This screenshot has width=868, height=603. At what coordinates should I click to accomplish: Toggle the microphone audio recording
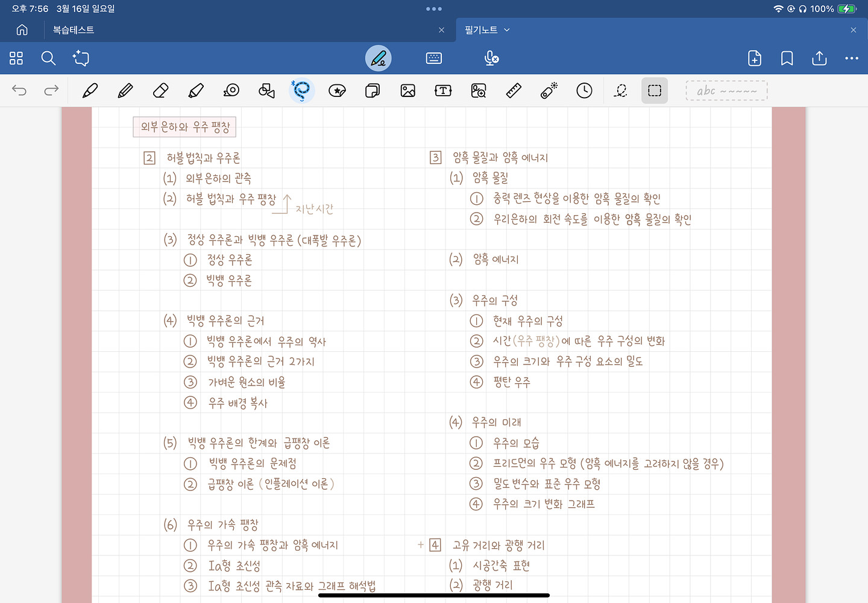(491, 58)
